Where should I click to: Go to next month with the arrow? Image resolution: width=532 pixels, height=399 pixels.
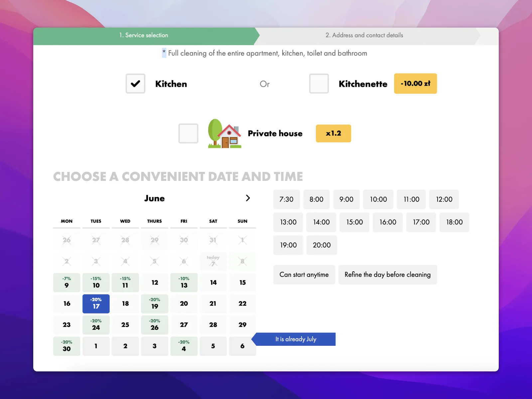coord(248,198)
